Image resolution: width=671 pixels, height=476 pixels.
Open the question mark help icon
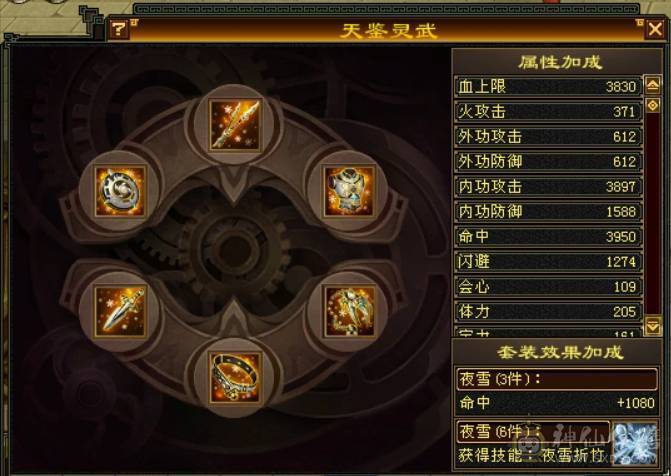[x=119, y=29]
